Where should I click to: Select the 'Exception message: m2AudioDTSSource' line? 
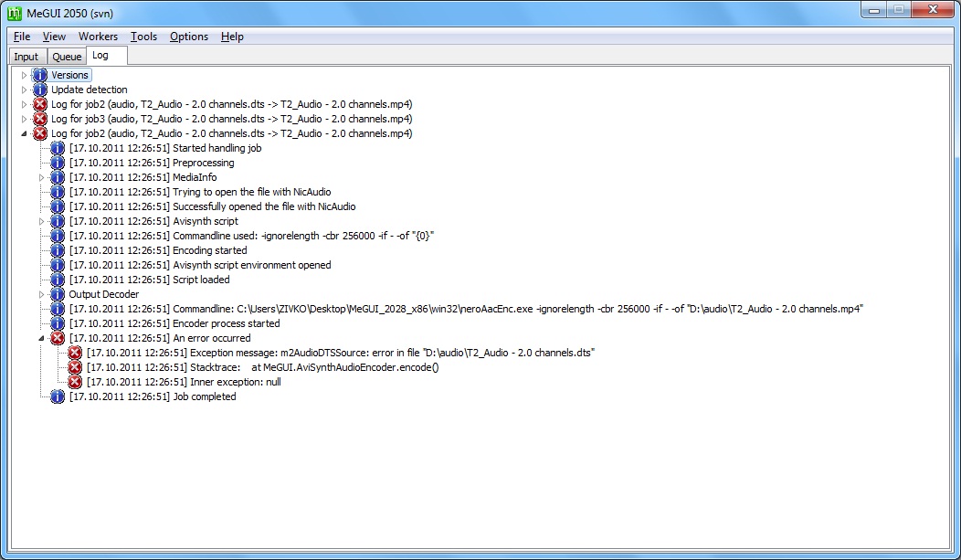(x=341, y=353)
